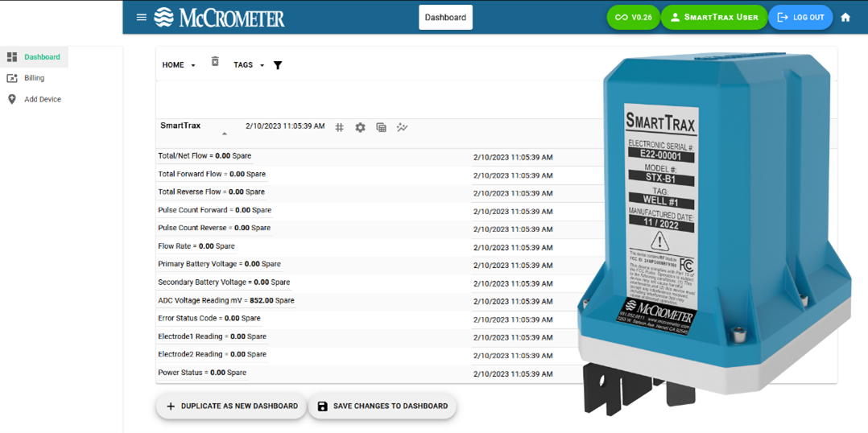Click Save Changes to Dashboard button
This screenshot has width=868, height=433.
click(x=382, y=406)
